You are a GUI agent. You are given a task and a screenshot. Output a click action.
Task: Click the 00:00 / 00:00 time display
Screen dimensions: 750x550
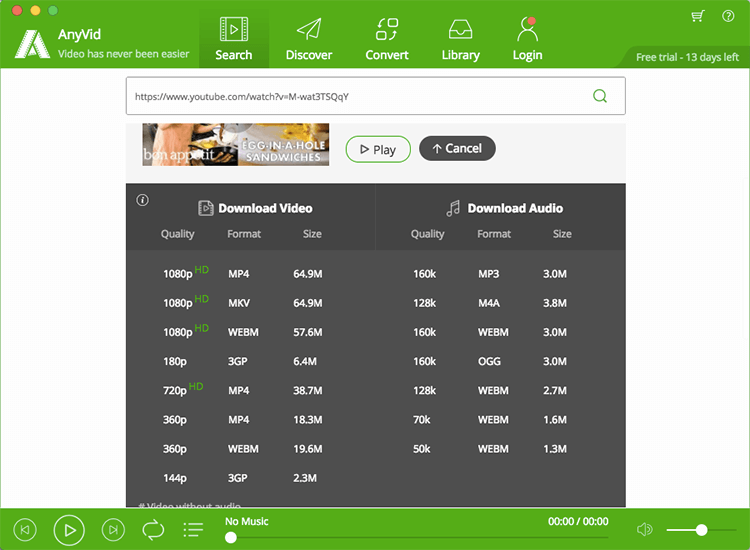click(x=578, y=521)
